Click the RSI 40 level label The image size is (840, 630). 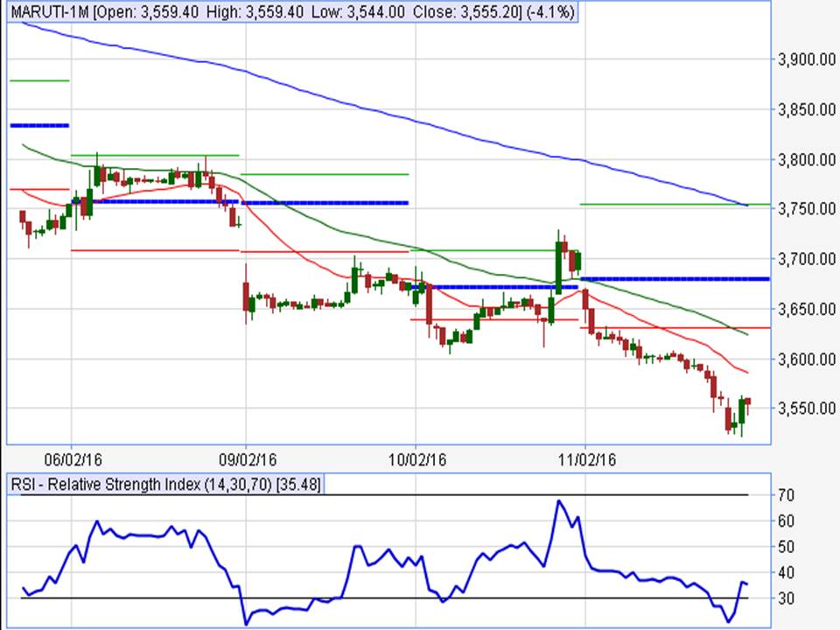[x=786, y=572]
